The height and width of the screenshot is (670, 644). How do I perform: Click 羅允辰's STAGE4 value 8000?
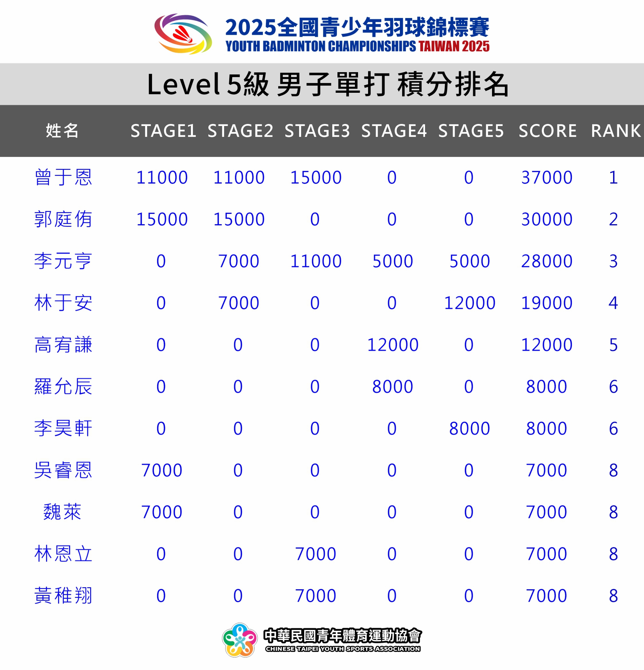[393, 387]
